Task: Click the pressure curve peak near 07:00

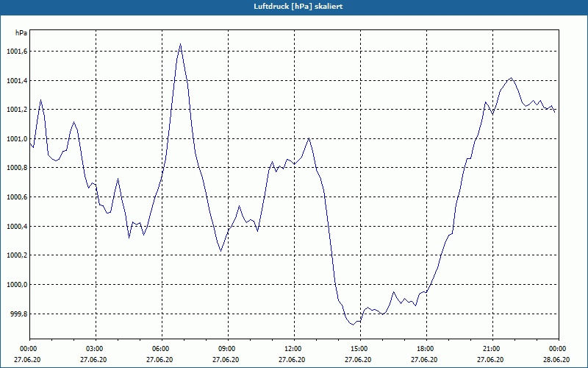Action: [180, 44]
